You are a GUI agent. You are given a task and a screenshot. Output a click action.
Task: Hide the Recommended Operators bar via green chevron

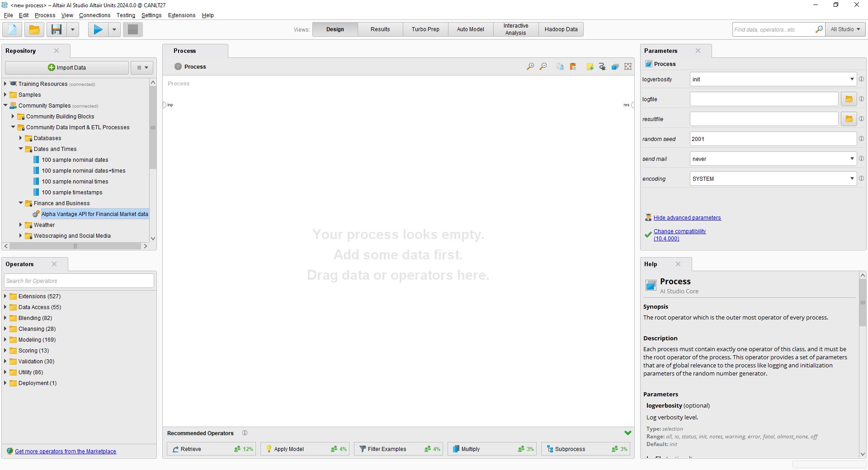627,433
